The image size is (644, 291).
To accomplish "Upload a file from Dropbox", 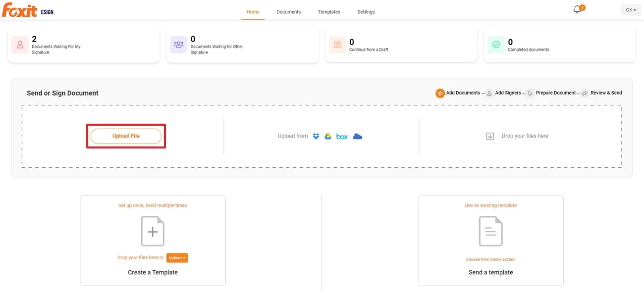I will click(316, 136).
